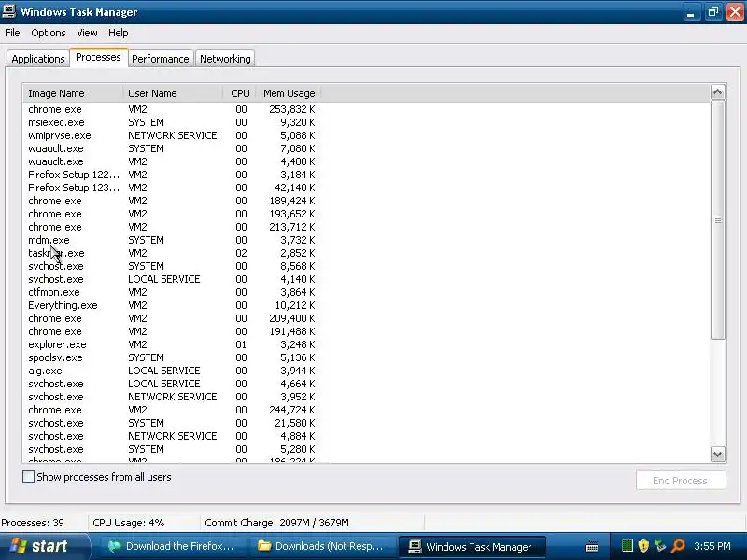747x560 pixels.
Task: Select svchost.exe process using 4,140 K
Action: [172, 279]
